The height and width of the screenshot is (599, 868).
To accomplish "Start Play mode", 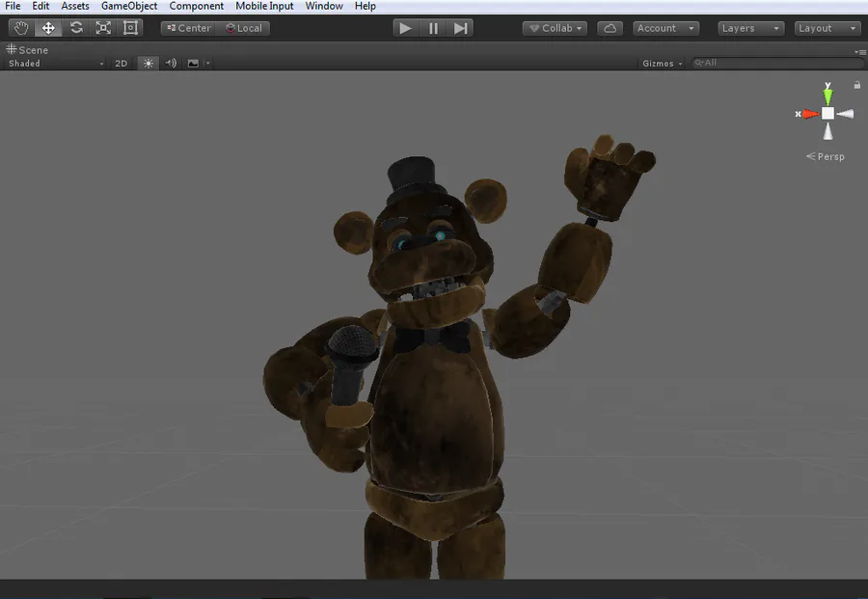I will tap(405, 28).
